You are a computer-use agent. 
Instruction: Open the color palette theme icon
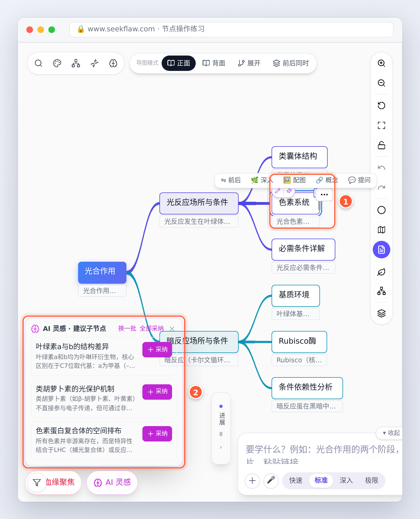(57, 63)
